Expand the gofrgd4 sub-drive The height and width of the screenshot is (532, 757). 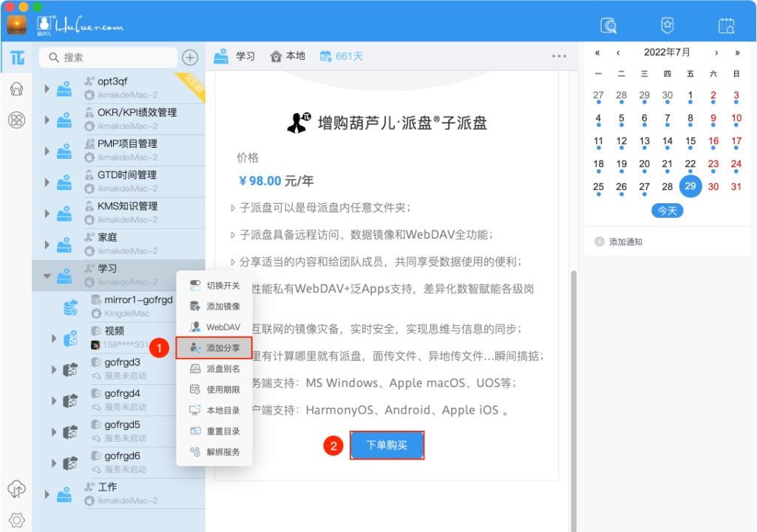point(53,400)
